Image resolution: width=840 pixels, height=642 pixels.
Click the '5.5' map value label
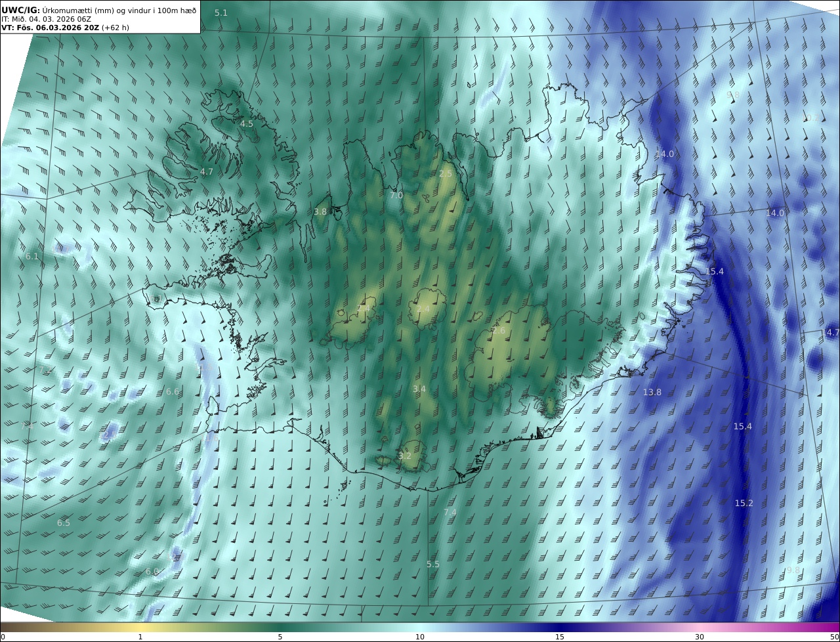(x=433, y=565)
